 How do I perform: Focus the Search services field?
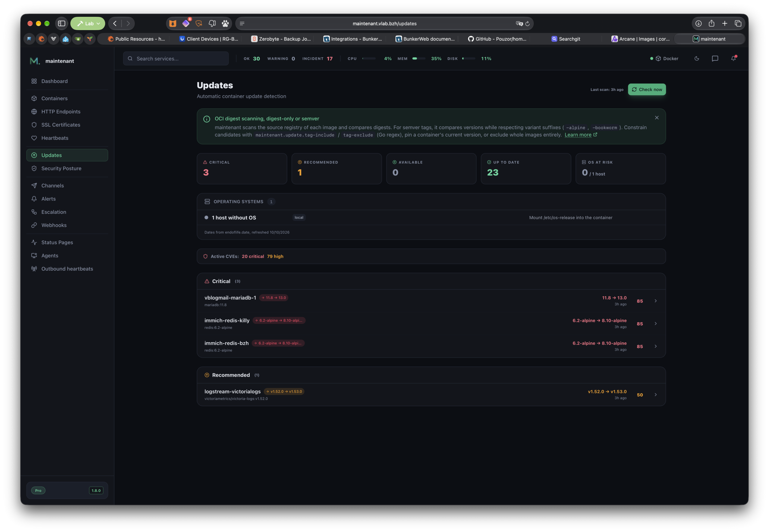(x=176, y=59)
